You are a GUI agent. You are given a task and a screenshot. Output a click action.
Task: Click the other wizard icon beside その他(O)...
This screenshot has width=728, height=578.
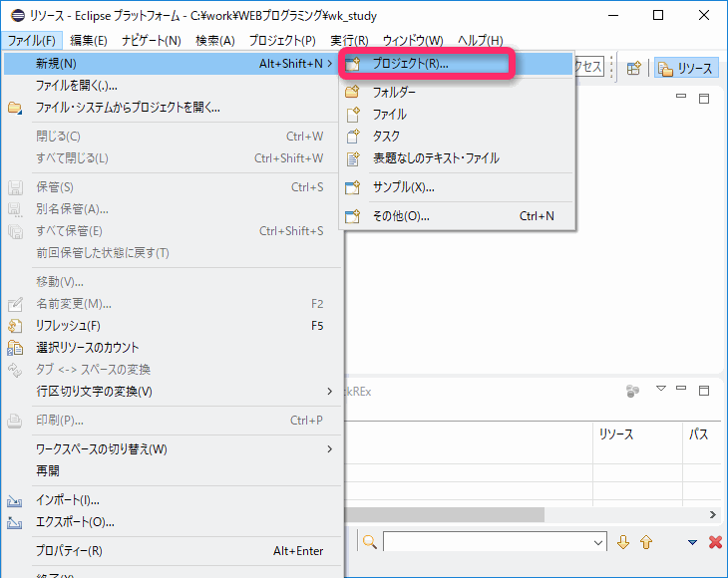(x=353, y=215)
